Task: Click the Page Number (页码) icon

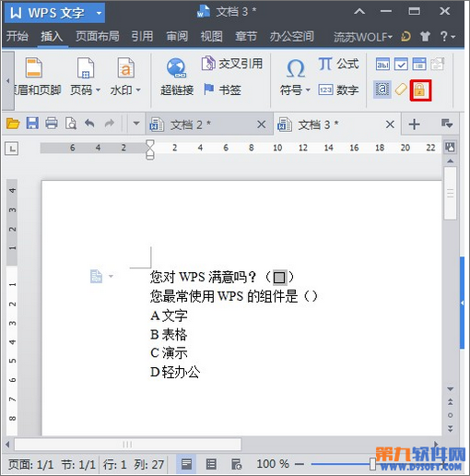Action: pyautogui.click(x=86, y=67)
